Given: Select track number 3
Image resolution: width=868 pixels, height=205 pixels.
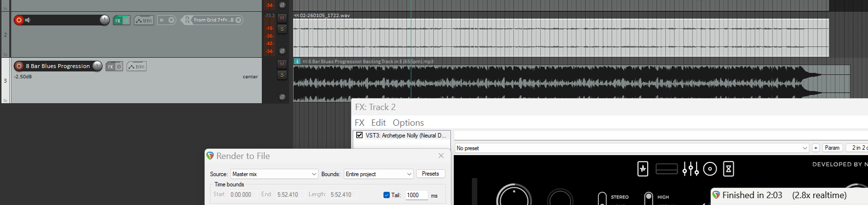Looking at the screenshot, I should point(5,81).
